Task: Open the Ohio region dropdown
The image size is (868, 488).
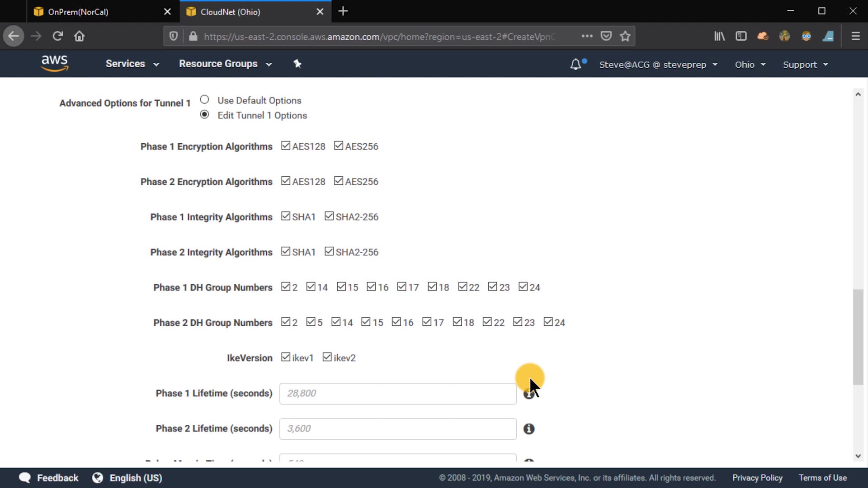Action: (x=750, y=65)
